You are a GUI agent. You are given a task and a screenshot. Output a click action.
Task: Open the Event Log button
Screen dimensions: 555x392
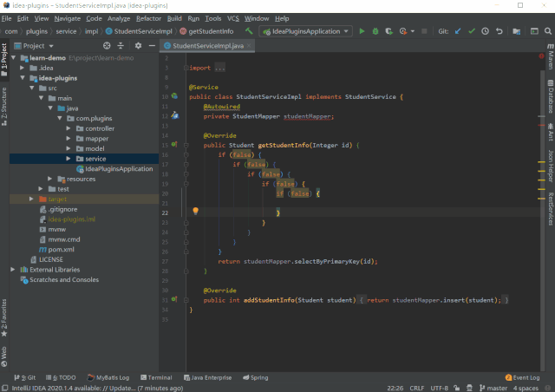point(521,378)
